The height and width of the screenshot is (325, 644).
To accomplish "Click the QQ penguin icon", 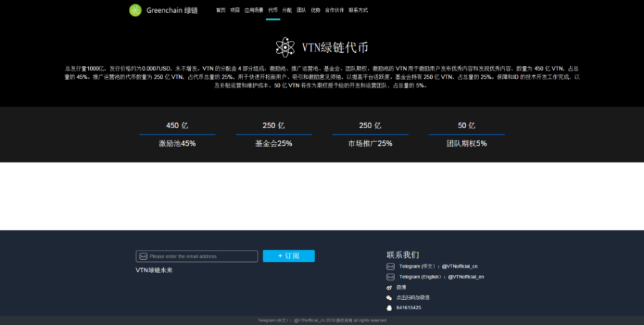I will (389, 308).
